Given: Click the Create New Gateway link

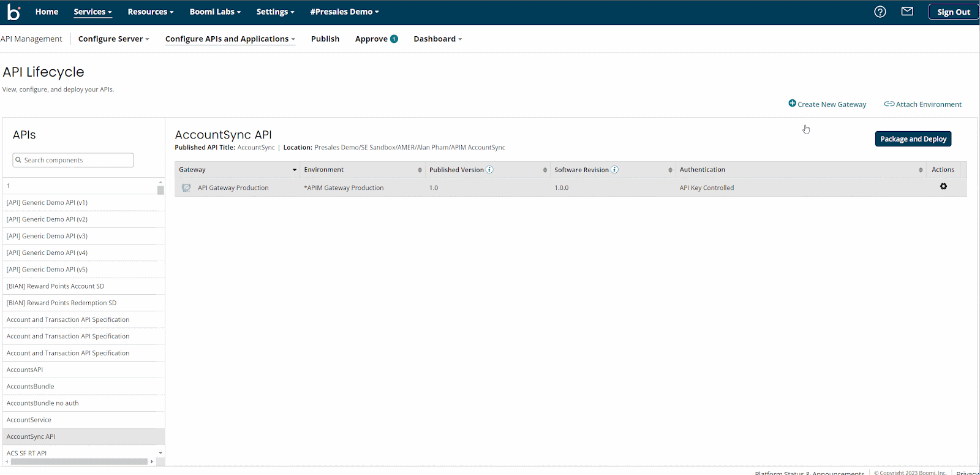Looking at the screenshot, I should pyautogui.click(x=832, y=104).
